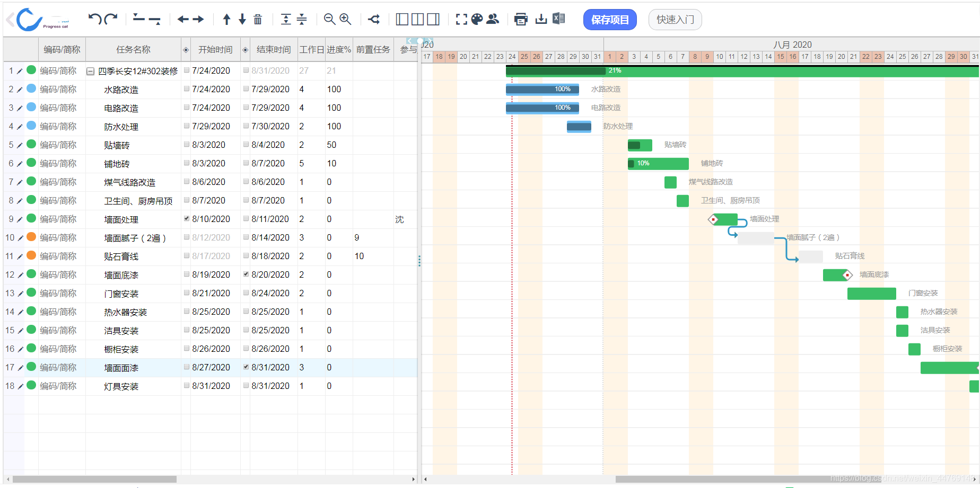
Task: Move the selected task down
Action: (242, 20)
